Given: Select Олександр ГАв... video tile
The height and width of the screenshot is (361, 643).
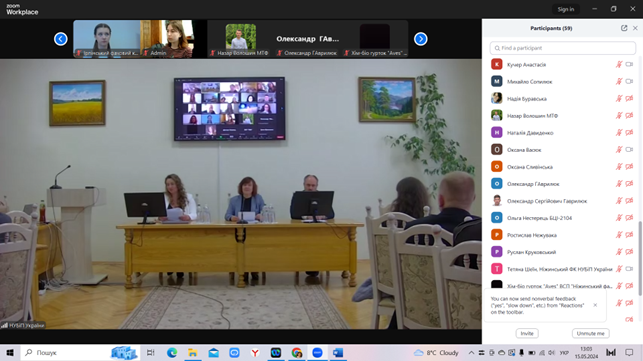Looking at the screenshot, I should [308, 39].
